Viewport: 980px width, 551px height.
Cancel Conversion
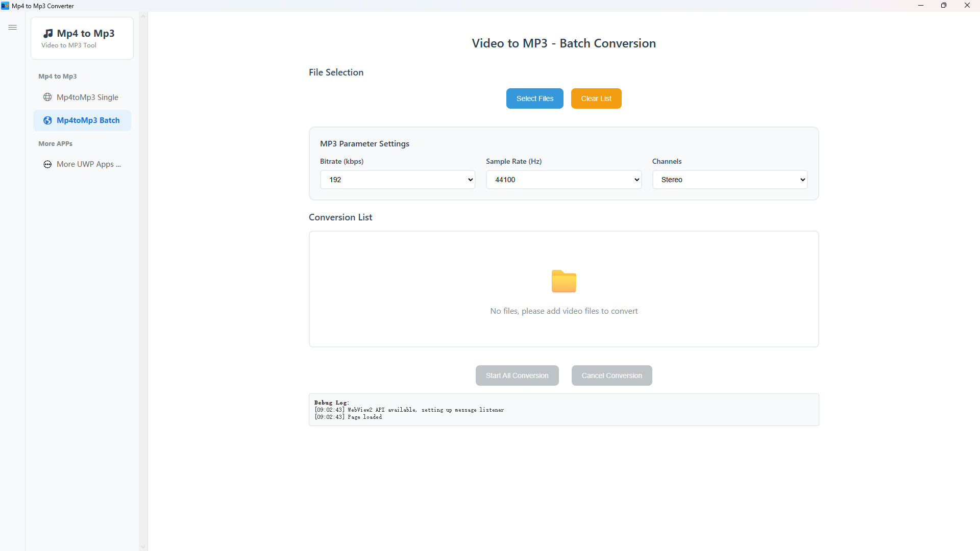tap(611, 375)
